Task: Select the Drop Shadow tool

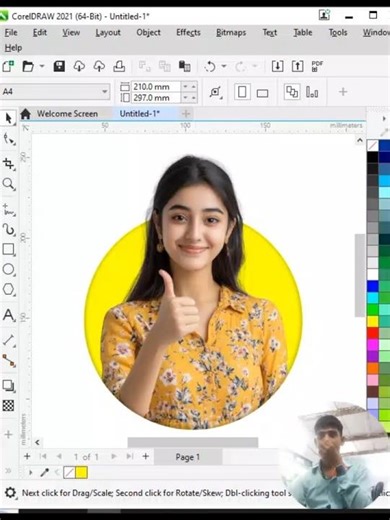Action: (x=8, y=386)
